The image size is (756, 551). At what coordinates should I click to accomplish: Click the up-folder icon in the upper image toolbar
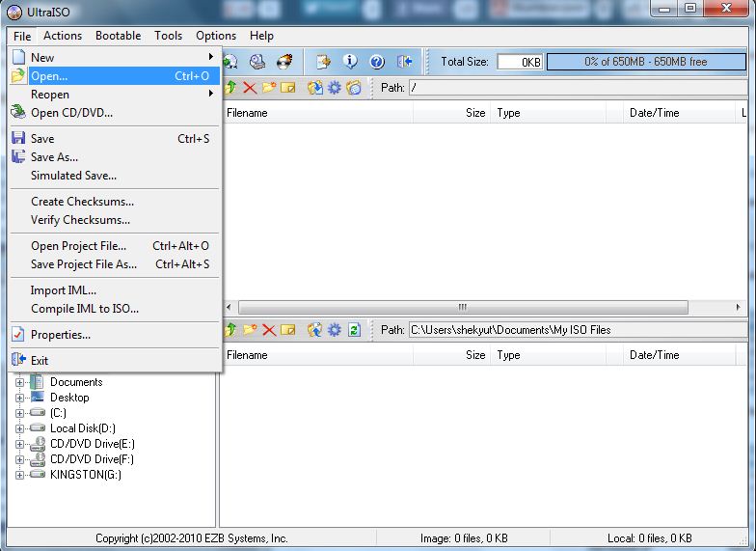point(230,87)
